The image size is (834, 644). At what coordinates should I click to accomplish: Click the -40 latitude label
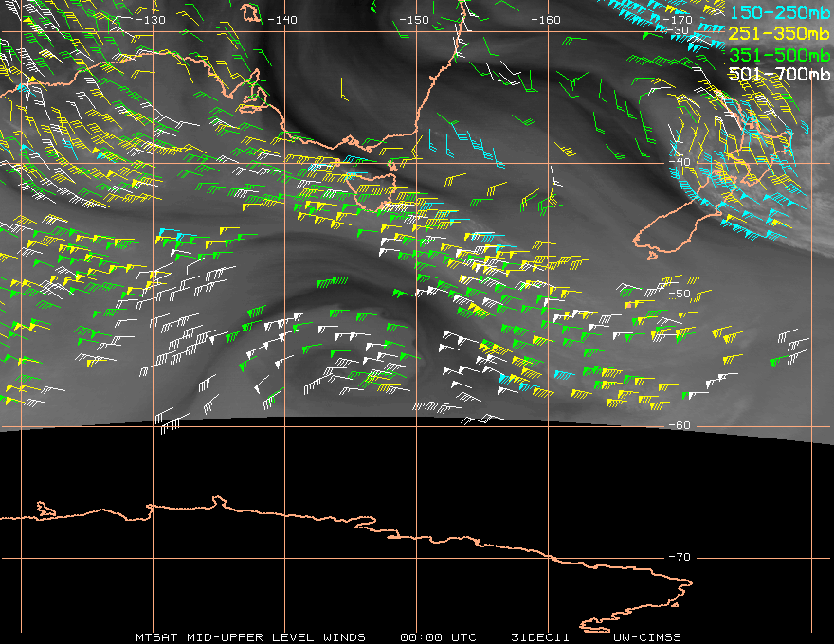680,162
